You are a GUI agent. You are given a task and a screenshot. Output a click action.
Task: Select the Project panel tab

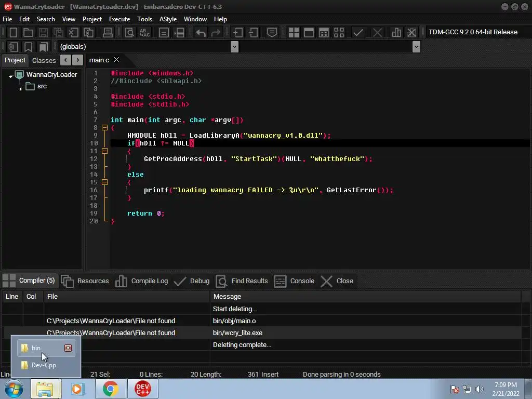(15, 60)
